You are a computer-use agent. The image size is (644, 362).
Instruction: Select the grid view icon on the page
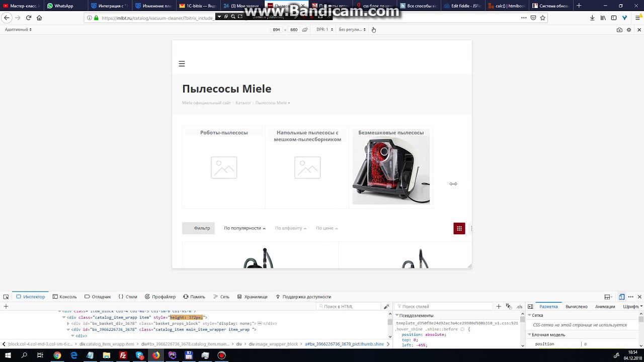click(x=459, y=228)
